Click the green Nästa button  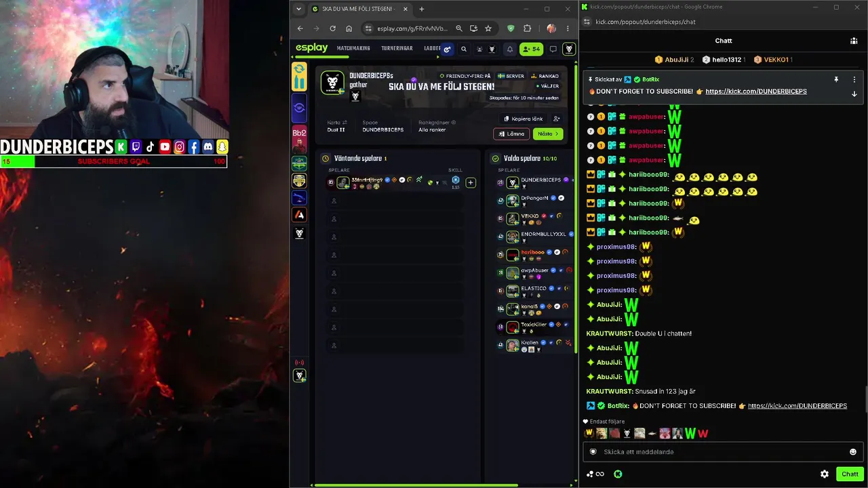click(548, 134)
